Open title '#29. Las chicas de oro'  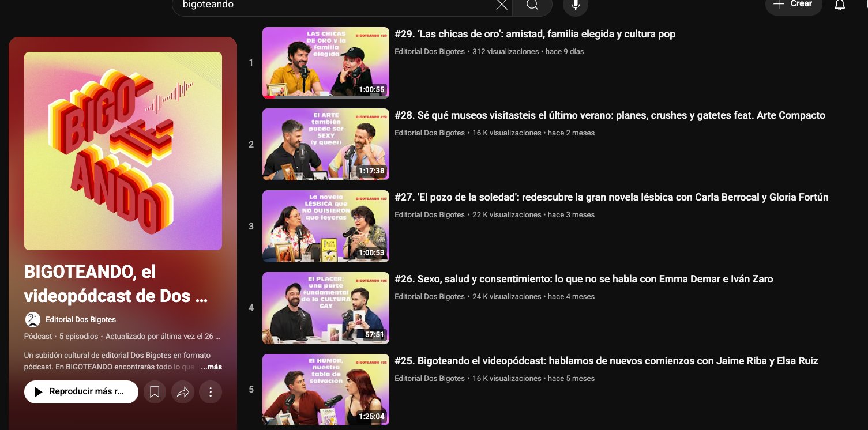click(535, 34)
